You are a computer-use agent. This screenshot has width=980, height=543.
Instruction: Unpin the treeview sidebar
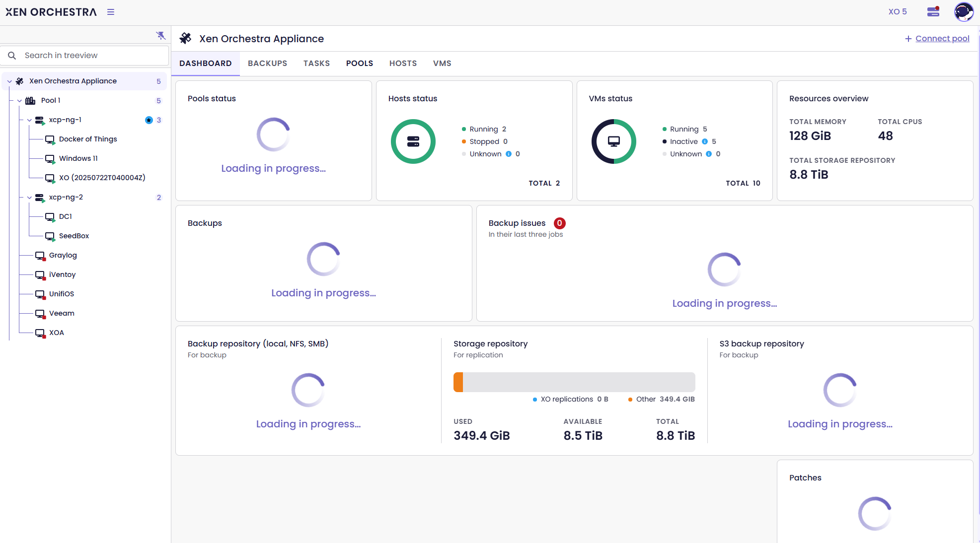[160, 35]
